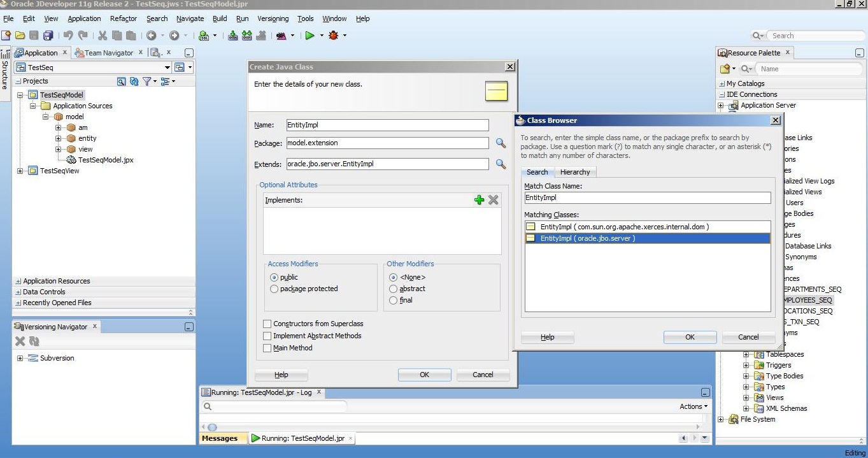Viewport: 868px width, 458px height.
Task: Open the Refactor menu
Action: (124, 18)
